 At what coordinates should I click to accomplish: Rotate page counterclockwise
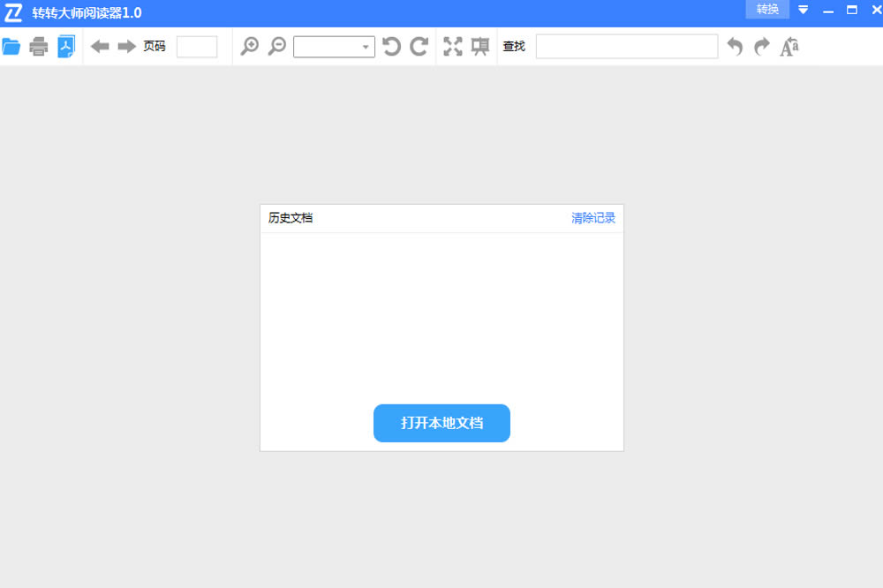pos(391,47)
